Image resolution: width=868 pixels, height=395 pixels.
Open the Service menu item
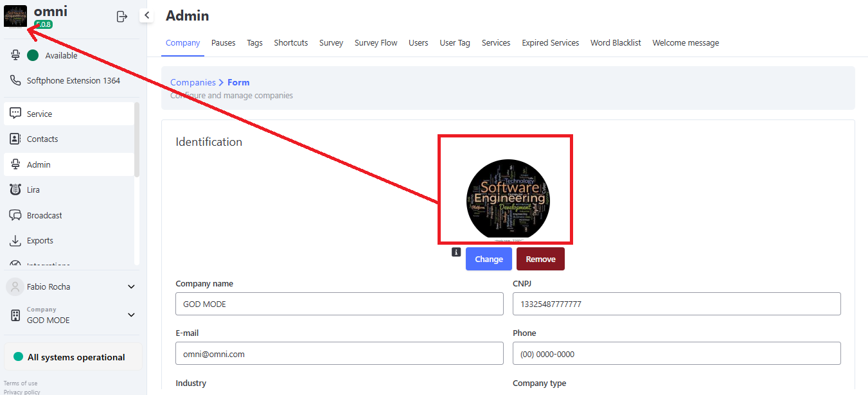click(69, 114)
